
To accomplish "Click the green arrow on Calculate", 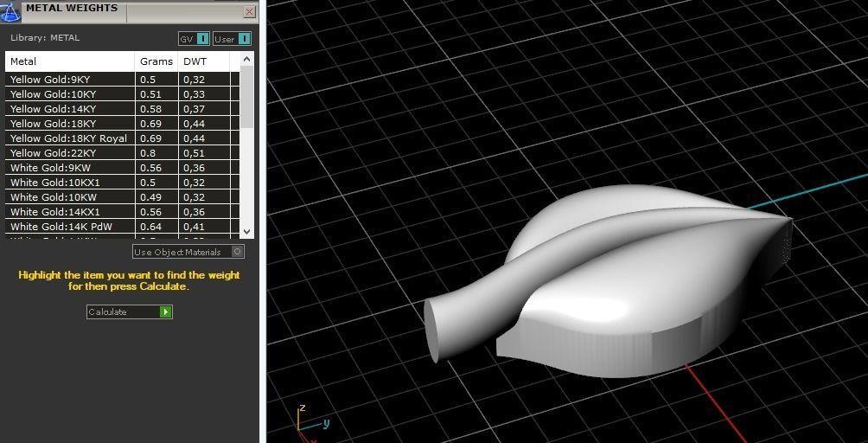I will pyautogui.click(x=165, y=311).
